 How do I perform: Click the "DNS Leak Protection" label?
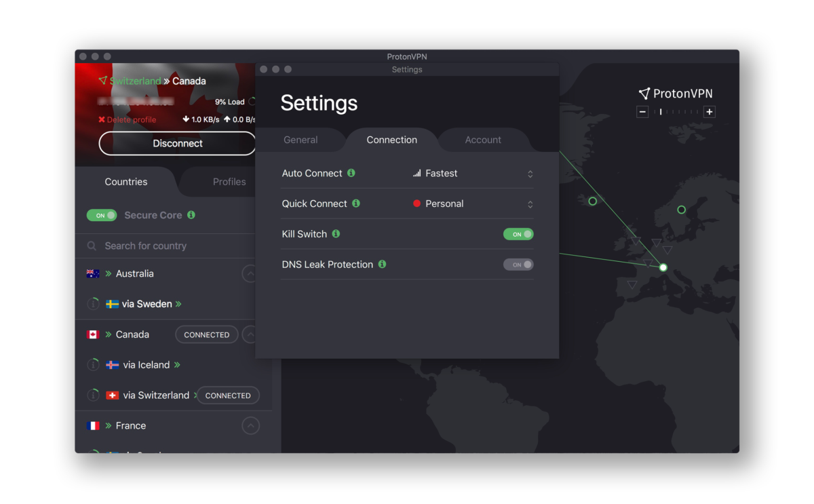tap(328, 265)
